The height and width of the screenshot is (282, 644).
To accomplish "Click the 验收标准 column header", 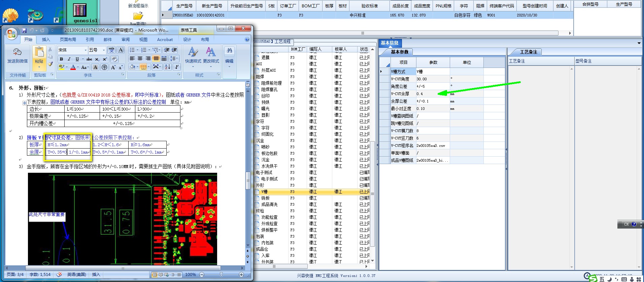I will pyautogui.click(x=369, y=6).
